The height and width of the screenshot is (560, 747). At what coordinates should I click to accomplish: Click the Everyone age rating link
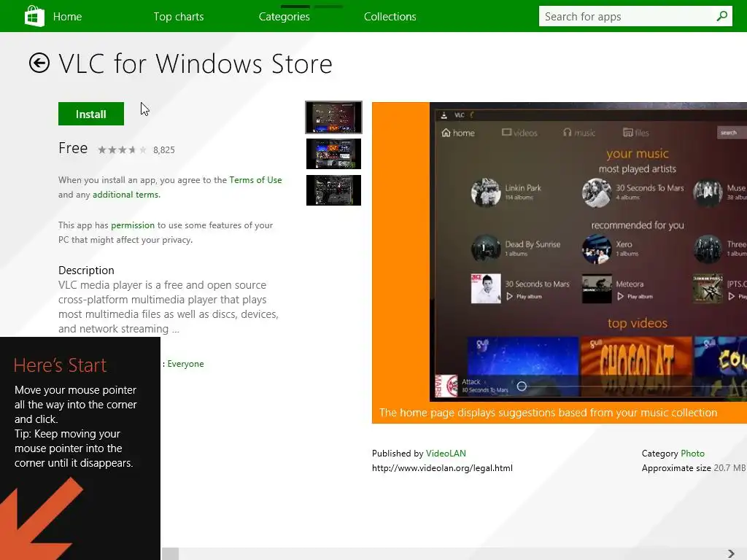click(x=185, y=364)
